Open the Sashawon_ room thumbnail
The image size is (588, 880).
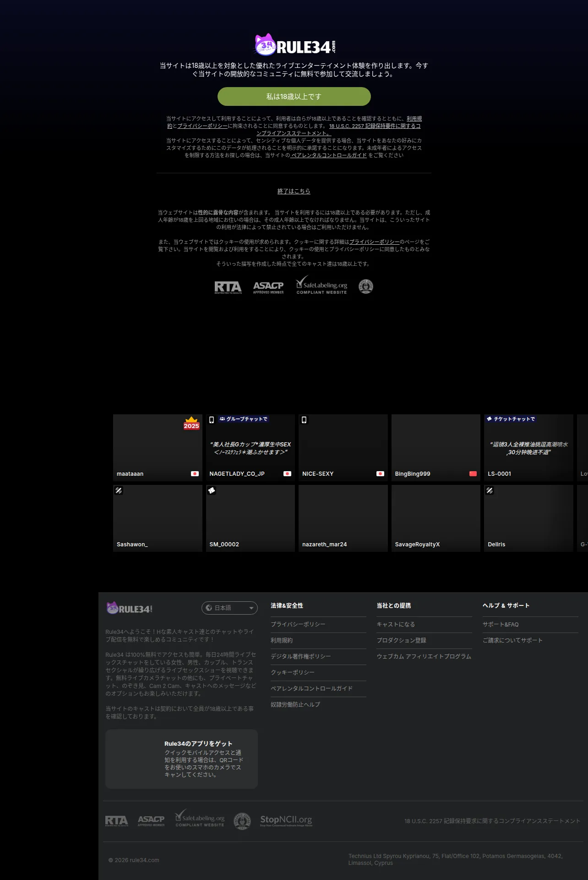coord(158,518)
